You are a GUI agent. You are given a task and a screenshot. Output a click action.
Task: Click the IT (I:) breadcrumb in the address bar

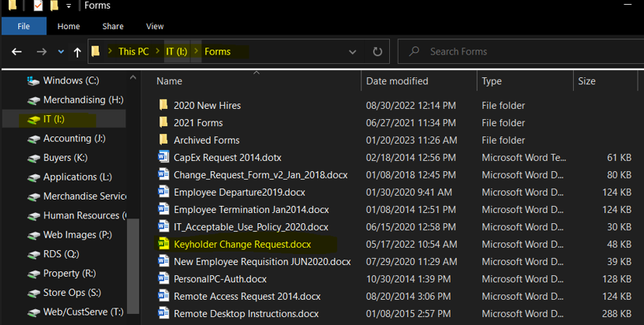click(x=175, y=52)
